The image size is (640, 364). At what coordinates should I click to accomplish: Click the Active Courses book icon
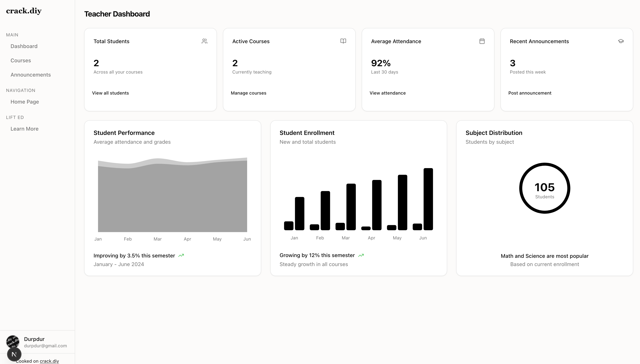pyautogui.click(x=343, y=41)
